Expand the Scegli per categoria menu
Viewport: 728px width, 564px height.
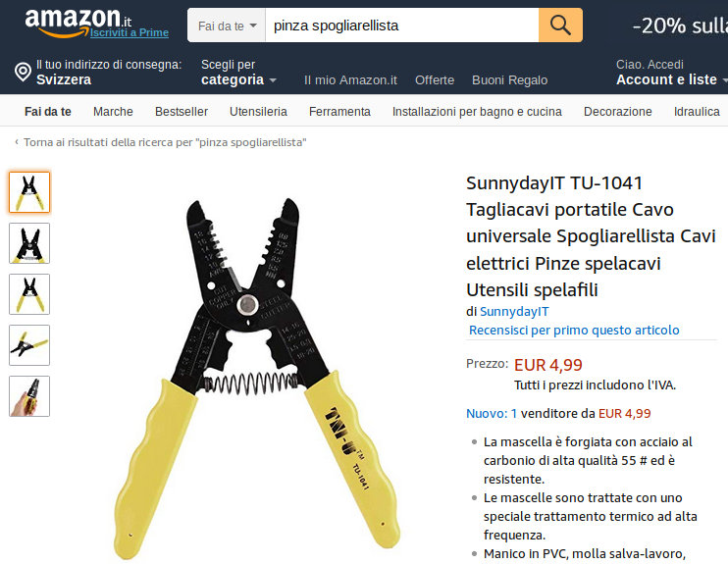[238, 73]
